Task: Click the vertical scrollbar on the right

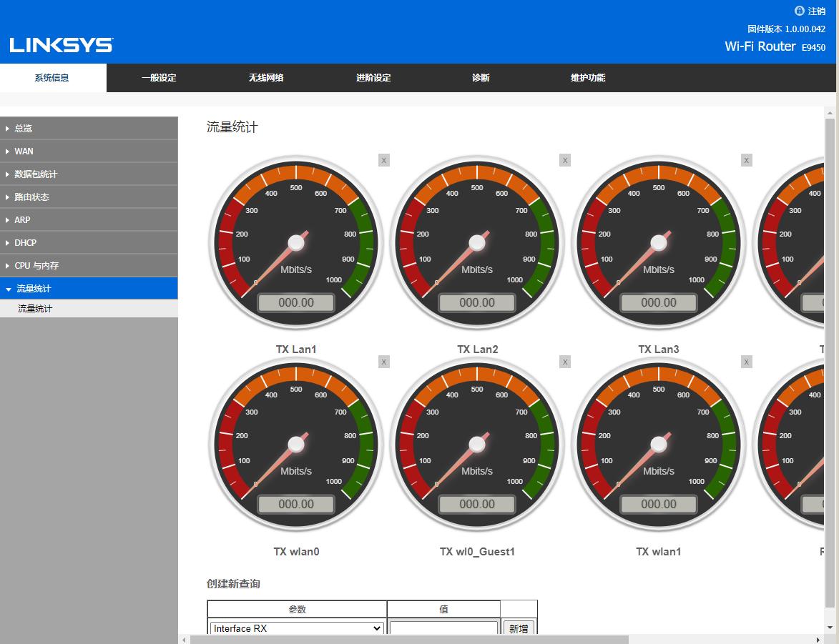Action: 830,322
